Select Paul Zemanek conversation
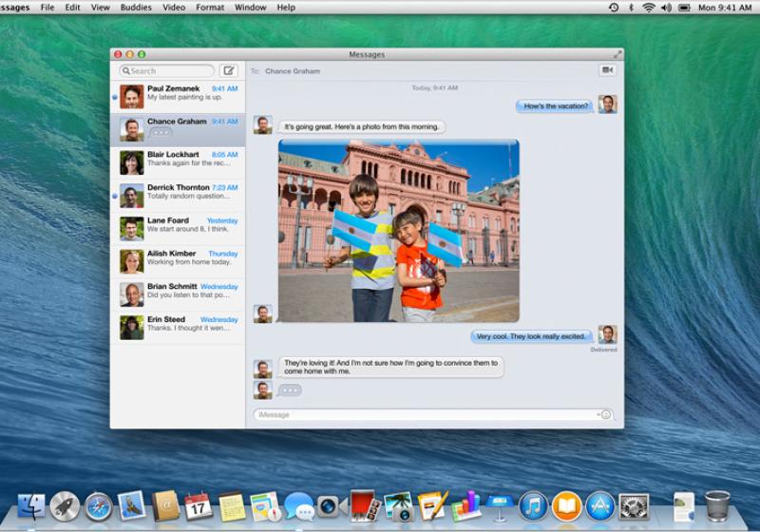 click(x=178, y=96)
